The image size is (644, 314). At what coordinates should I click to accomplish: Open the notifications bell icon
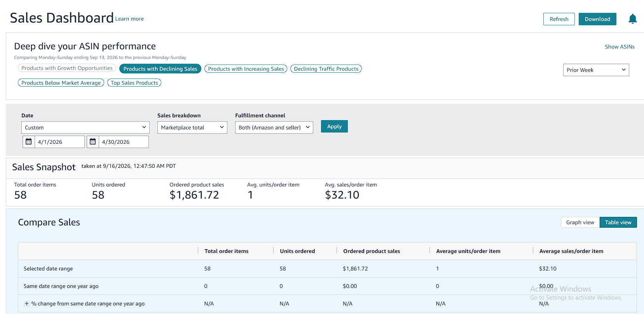click(632, 19)
